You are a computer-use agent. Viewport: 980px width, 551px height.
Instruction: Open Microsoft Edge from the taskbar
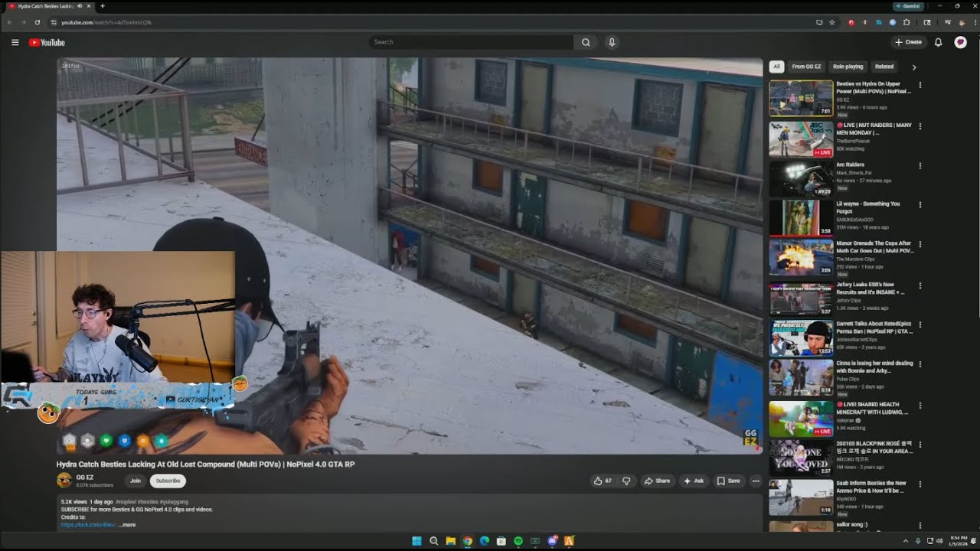click(485, 541)
